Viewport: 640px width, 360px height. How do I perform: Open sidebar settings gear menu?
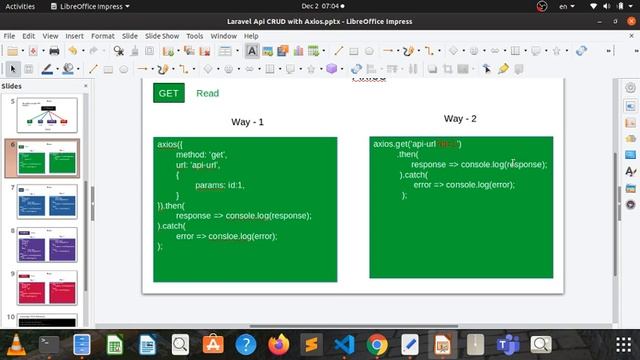click(x=631, y=87)
